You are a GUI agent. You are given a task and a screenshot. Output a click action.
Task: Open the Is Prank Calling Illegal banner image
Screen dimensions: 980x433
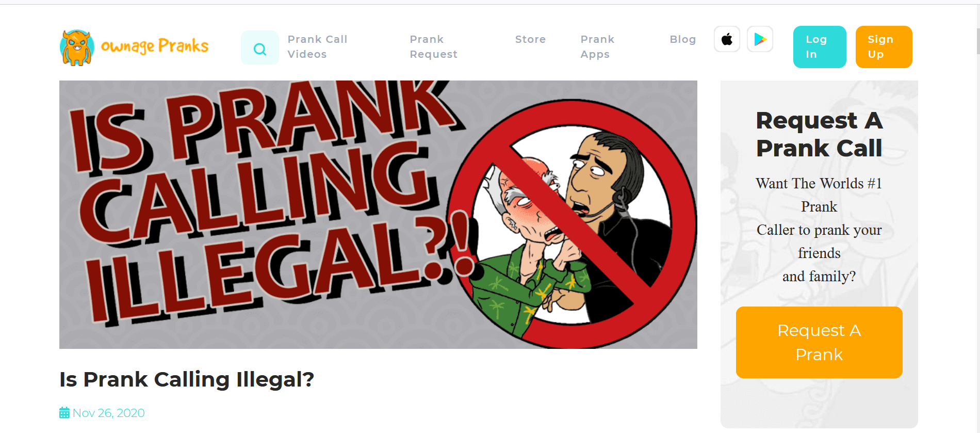click(378, 215)
